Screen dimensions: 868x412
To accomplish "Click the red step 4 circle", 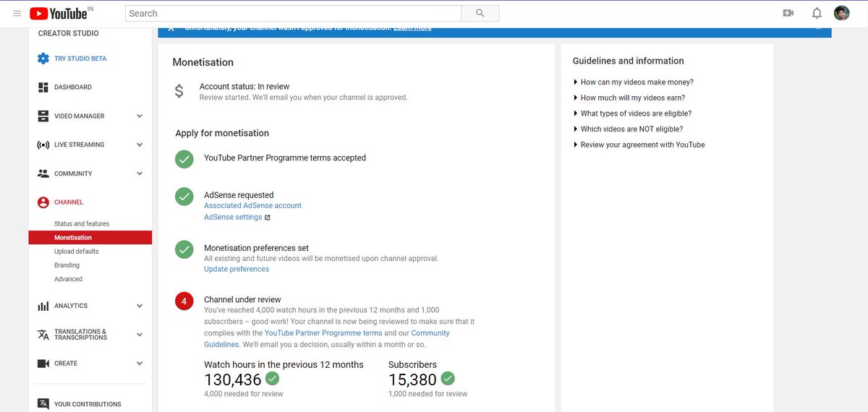I will (184, 301).
